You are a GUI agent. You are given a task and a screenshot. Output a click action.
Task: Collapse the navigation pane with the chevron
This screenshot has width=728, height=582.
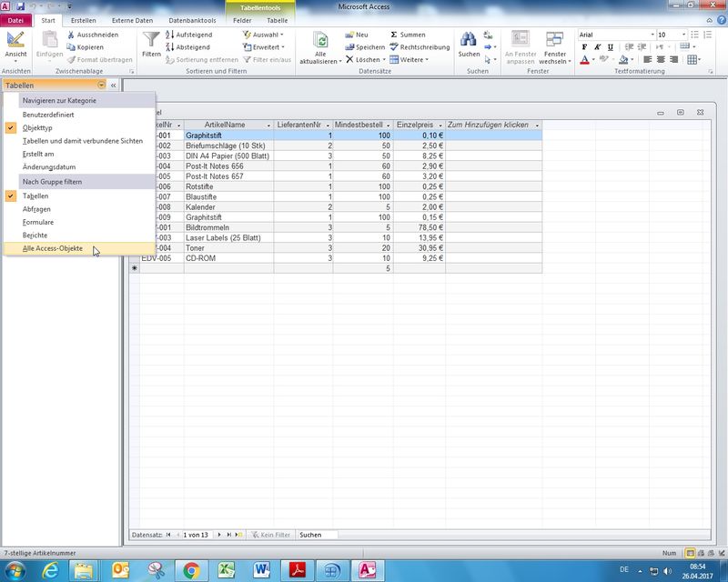point(114,85)
